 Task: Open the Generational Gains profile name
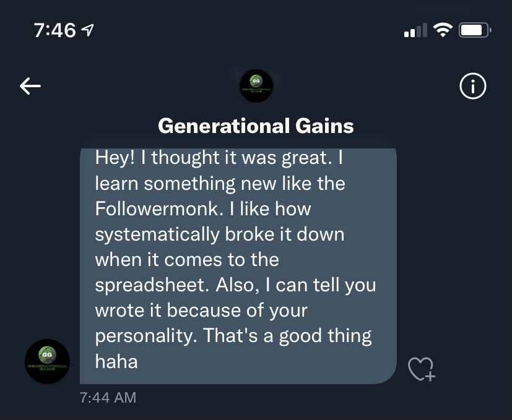[256, 126]
